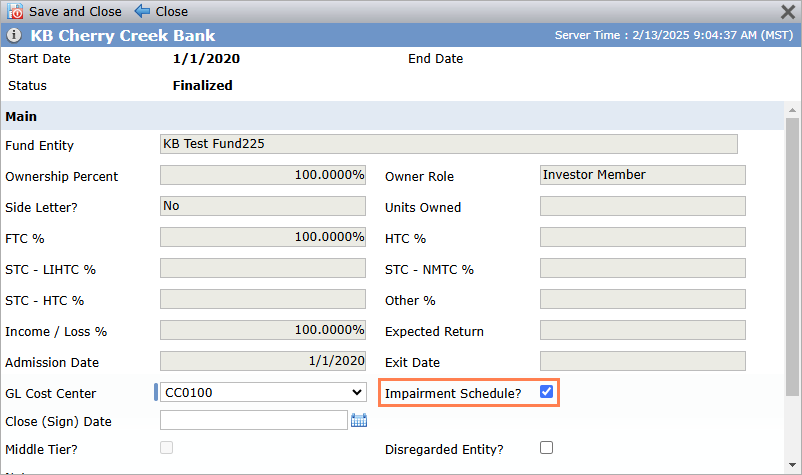Click the Side Letter field showing No

tap(263, 206)
